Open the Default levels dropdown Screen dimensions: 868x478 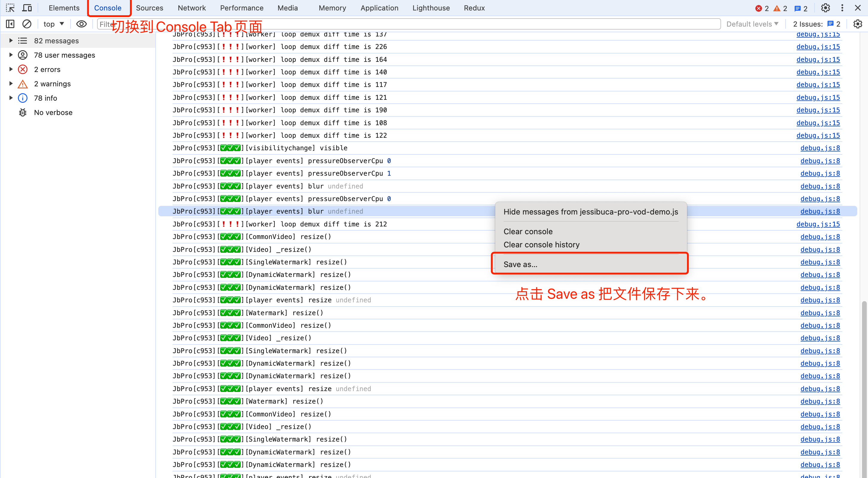tap(752, 24)
